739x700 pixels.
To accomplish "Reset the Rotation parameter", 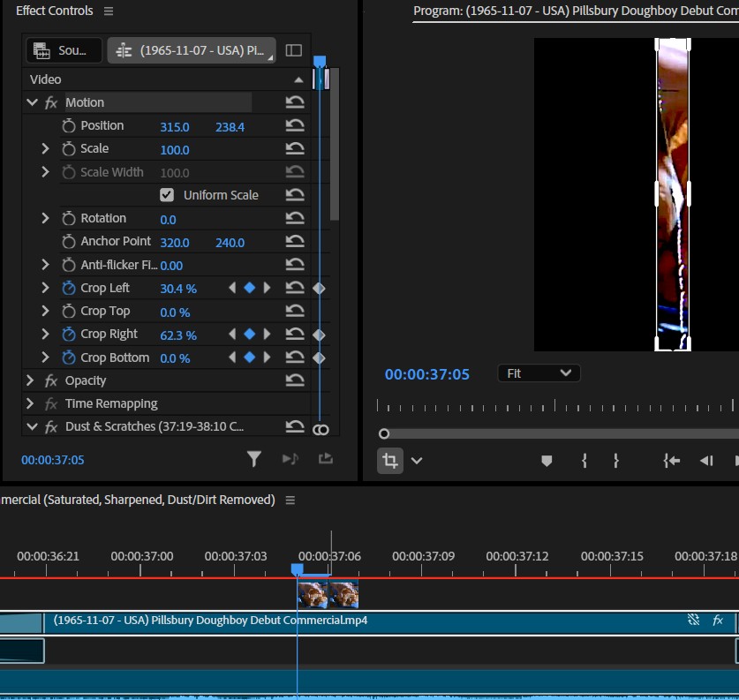I will pyautogui.click(x=295, y=218).
